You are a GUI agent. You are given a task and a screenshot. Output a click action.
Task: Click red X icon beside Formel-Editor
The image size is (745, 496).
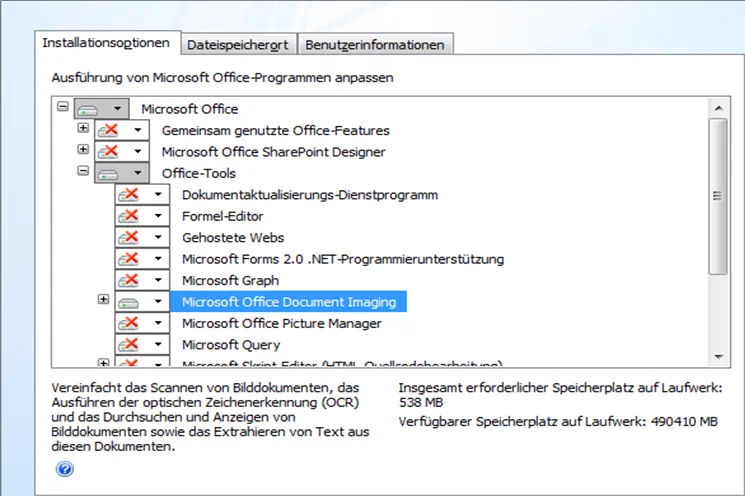129,215
